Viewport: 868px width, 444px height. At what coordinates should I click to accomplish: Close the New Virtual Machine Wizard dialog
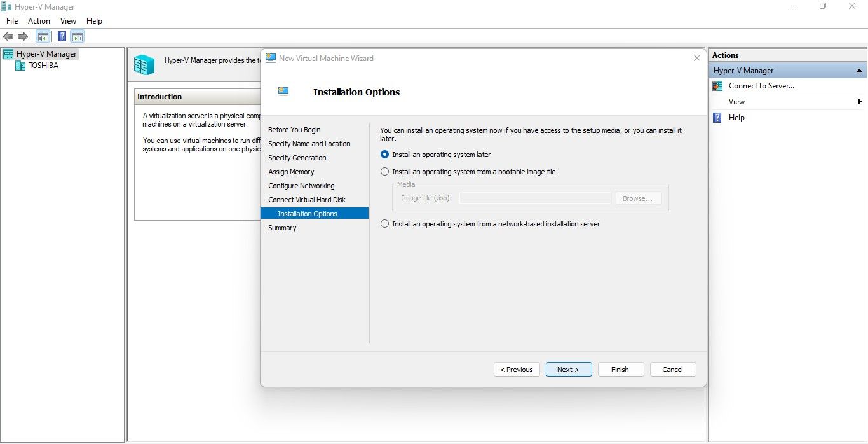(697, 58)
